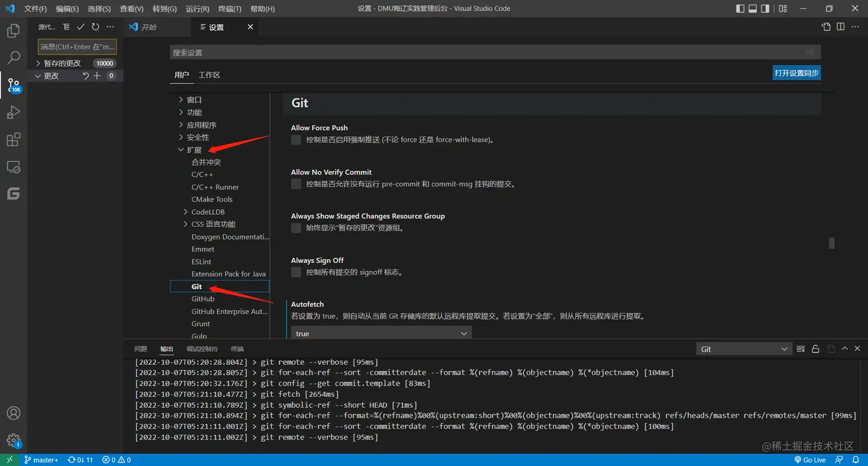Discard all changes in 更改 group
This screenshot has height=466, width=868.
pyautogui.click(x=86, y=76)
